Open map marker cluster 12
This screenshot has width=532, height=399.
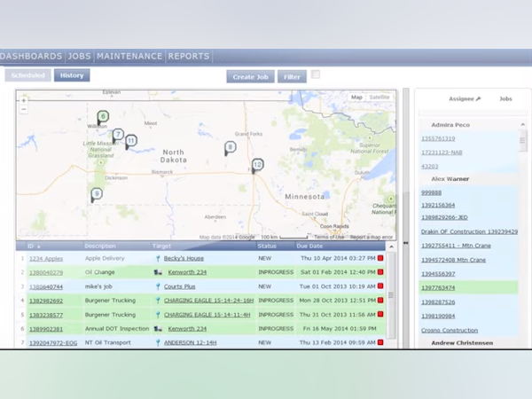(257, 165)
